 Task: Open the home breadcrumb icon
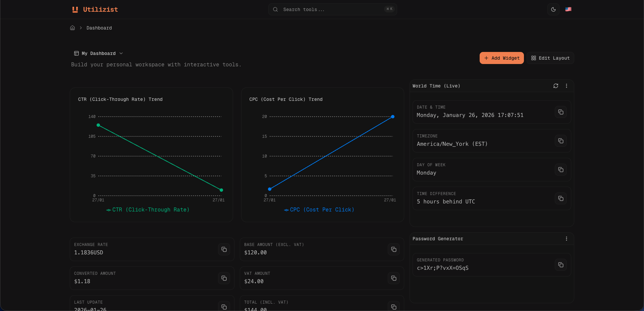[72, 28]
